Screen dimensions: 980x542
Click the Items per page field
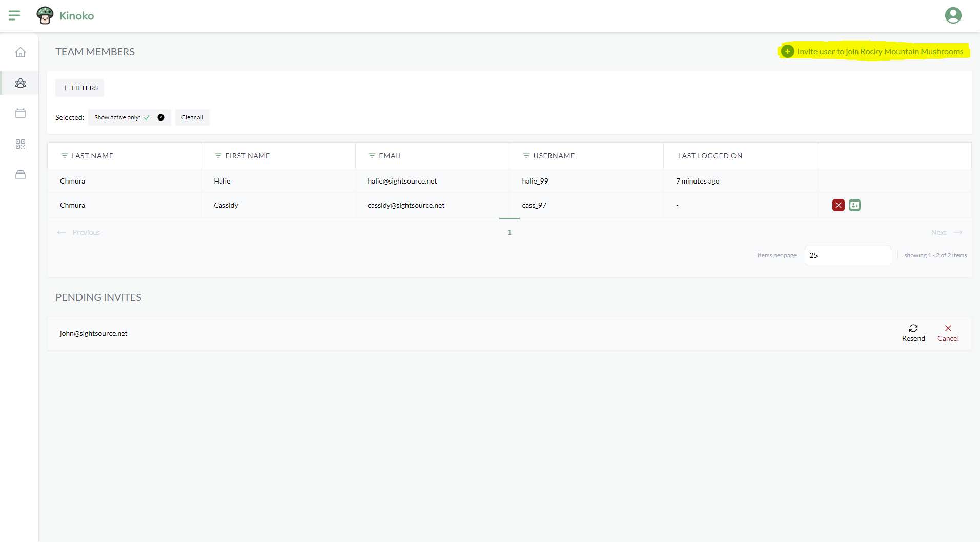(847, 255)
